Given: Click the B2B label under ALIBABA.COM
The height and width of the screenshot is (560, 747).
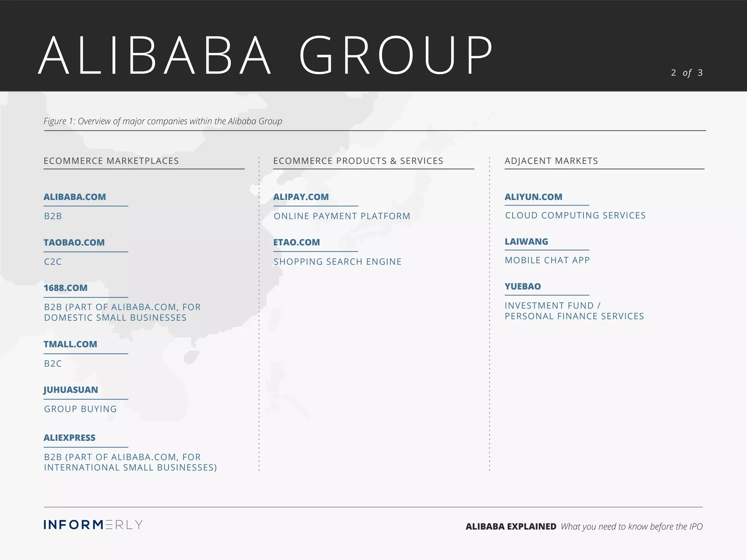Looking at the screenshot, I should 53,216.
